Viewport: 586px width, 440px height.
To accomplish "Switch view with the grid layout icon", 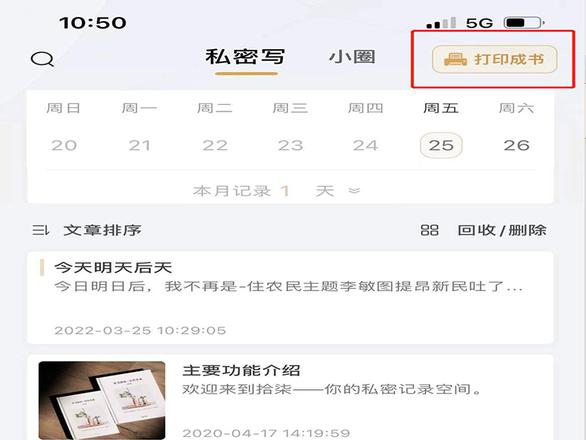I will 429,230.
